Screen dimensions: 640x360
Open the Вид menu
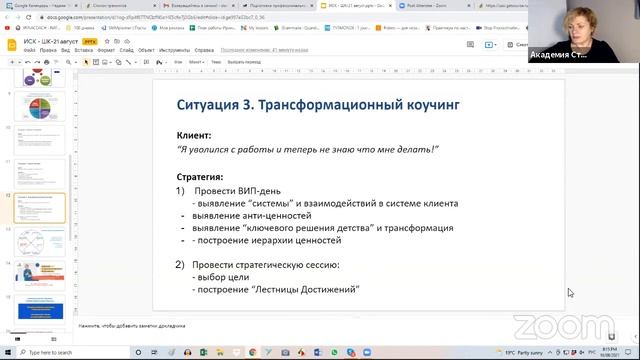65,50
